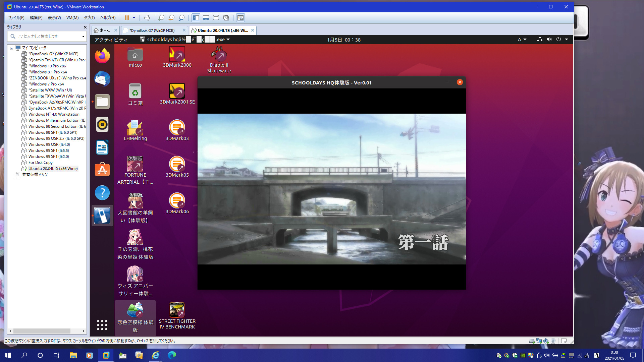Show applications grid in Ubuntu dock
Viewport: 644px width, 362px height.
pos(102,325)
